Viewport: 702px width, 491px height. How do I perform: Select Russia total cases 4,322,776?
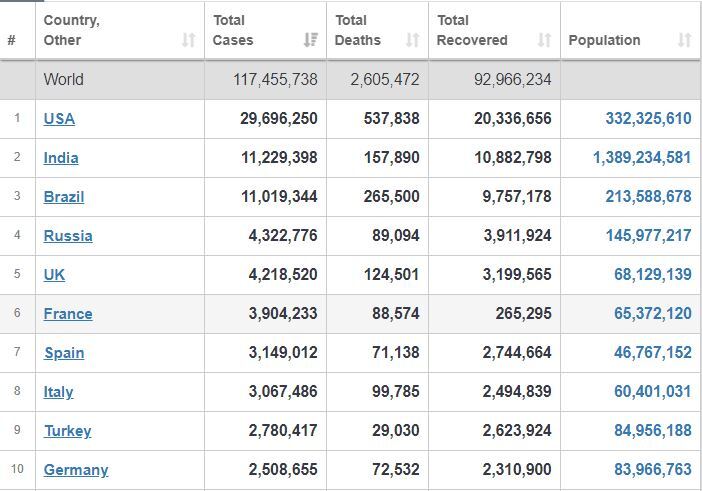coord(283,235)
